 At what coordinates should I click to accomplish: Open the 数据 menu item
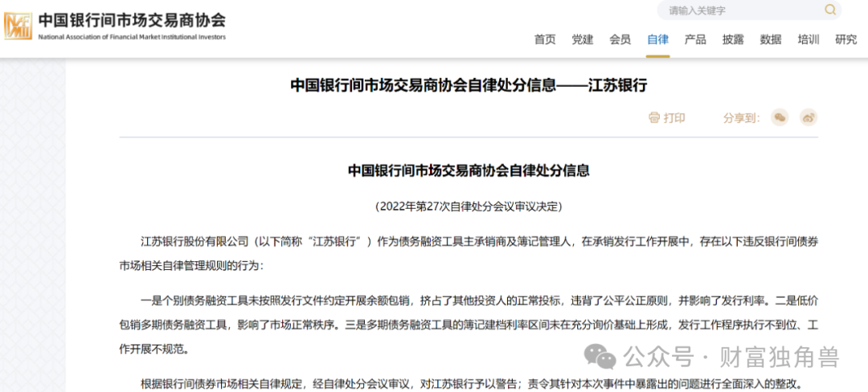[771, 39]
